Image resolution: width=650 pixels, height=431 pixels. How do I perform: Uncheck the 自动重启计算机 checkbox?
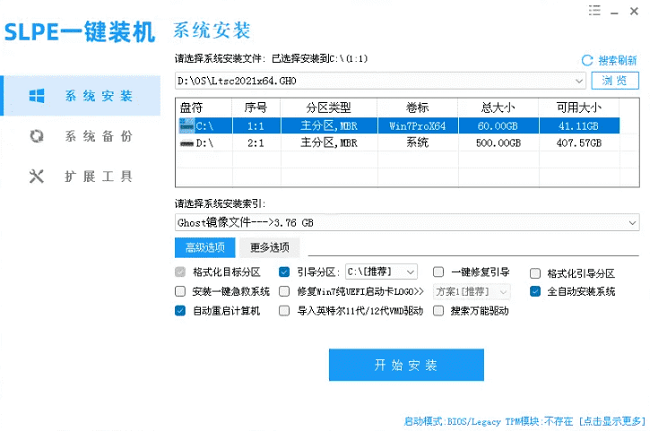(180, 310)
